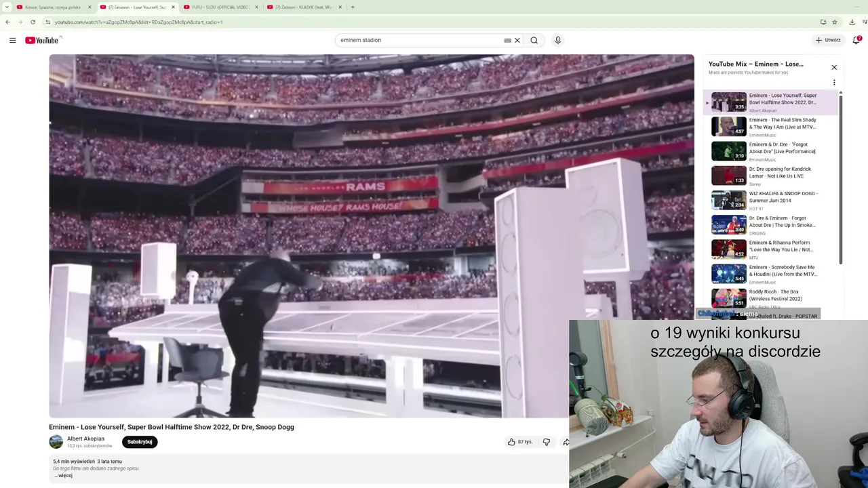
Task: Switch to the Eminem - Lose Yourself tab
Action: (138, 7)
